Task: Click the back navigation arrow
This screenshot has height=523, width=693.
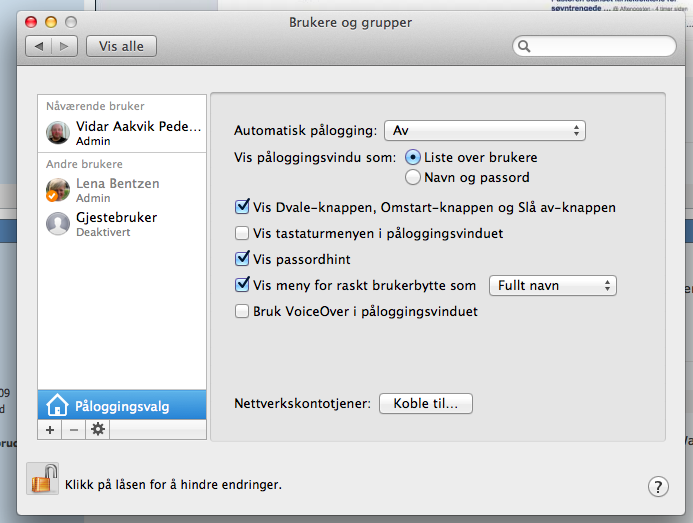Action: pyautogui.click(x=39, y=46)
